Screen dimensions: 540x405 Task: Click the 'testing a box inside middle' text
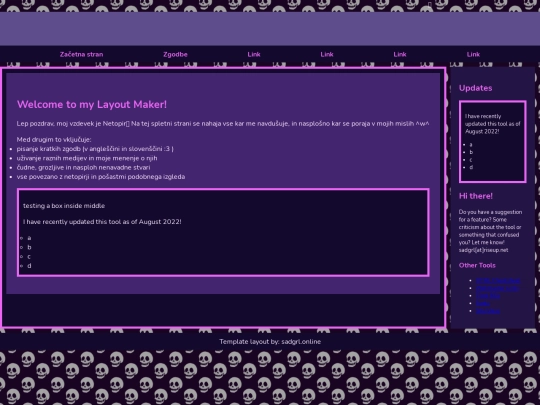pyautogui.click(x=64, y=206)
